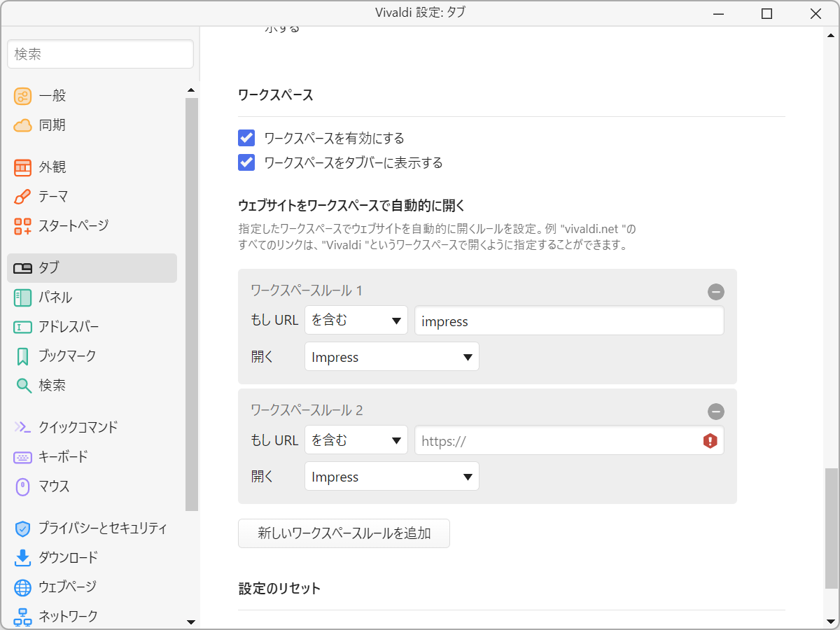Uncheck ワークスペースをタブバーに表示する
The width and height of the screenshot is (840, 630).
246,162
